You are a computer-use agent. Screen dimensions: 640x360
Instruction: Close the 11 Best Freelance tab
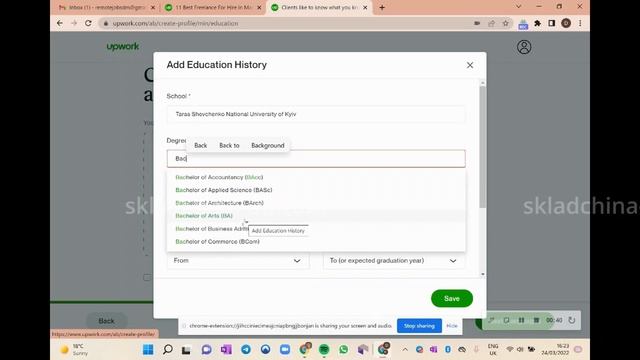259,7
